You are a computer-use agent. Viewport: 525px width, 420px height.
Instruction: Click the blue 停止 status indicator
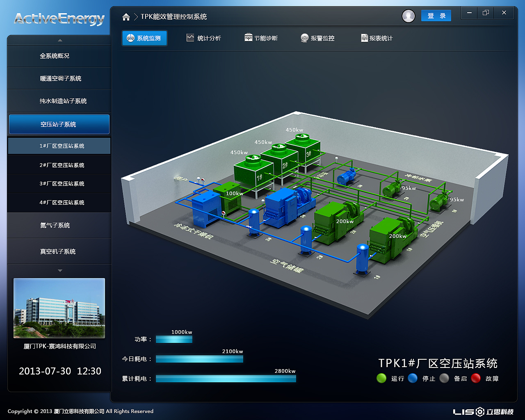coord(413,378)
